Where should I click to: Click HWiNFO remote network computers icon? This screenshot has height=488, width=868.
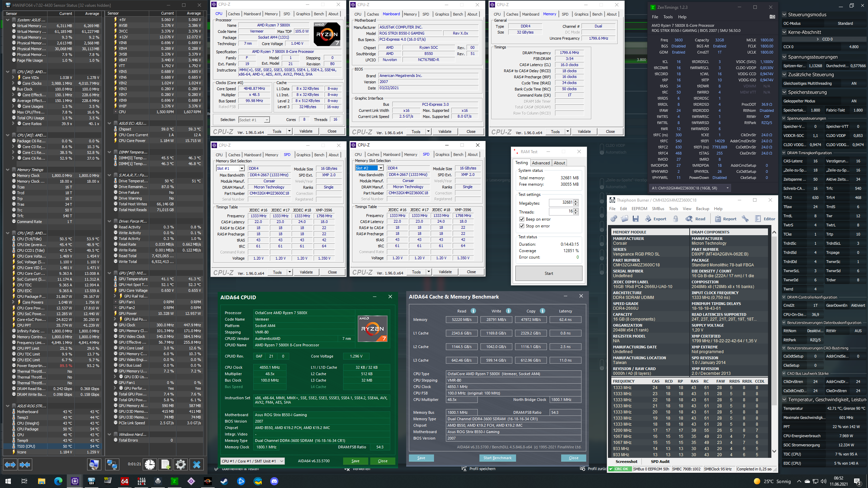pos(112,464)
